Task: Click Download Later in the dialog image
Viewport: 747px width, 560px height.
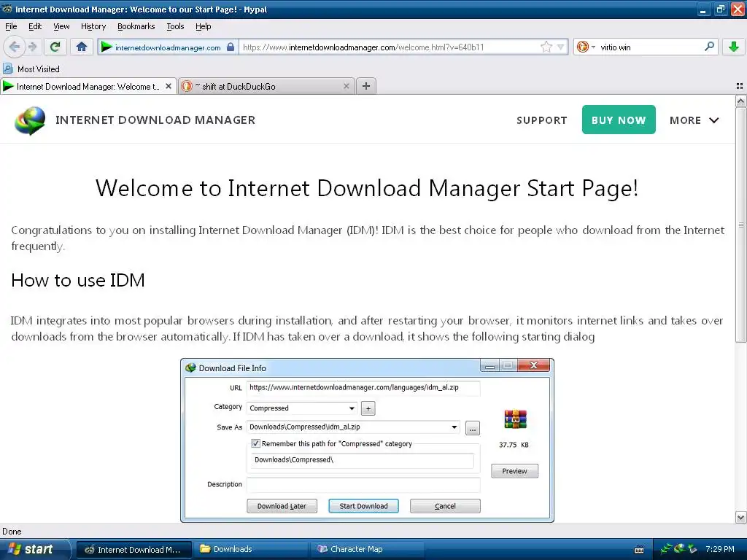Action: click(x=282, y=506)
